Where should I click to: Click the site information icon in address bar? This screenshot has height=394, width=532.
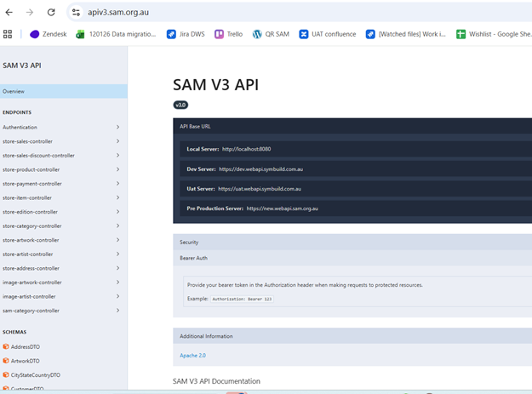coord(76,13)
